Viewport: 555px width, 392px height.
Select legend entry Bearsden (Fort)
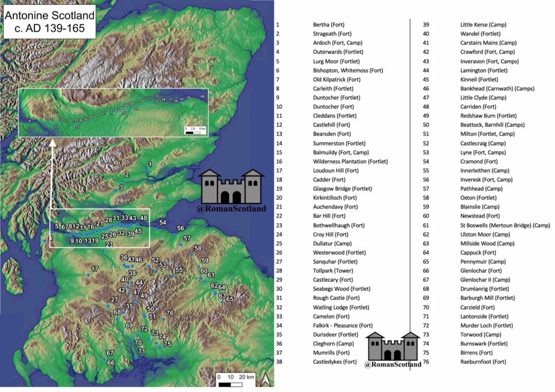point(332,134)
